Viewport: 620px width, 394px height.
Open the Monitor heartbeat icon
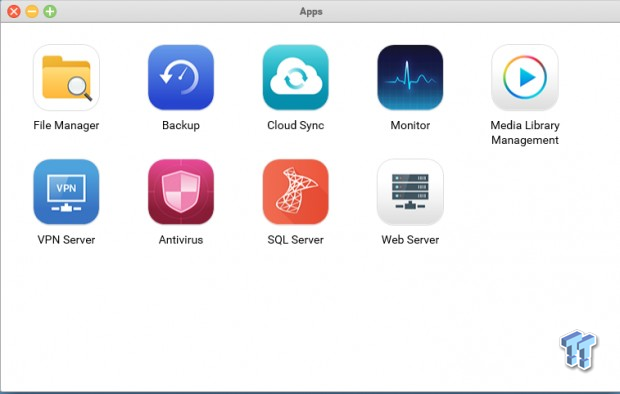click(x=410, y=78)
